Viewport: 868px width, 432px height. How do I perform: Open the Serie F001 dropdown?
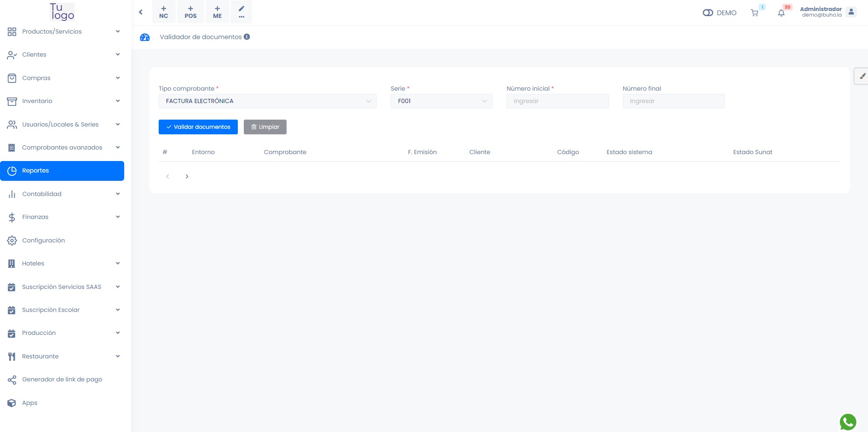pyautogui.click(x=441, y=101)
